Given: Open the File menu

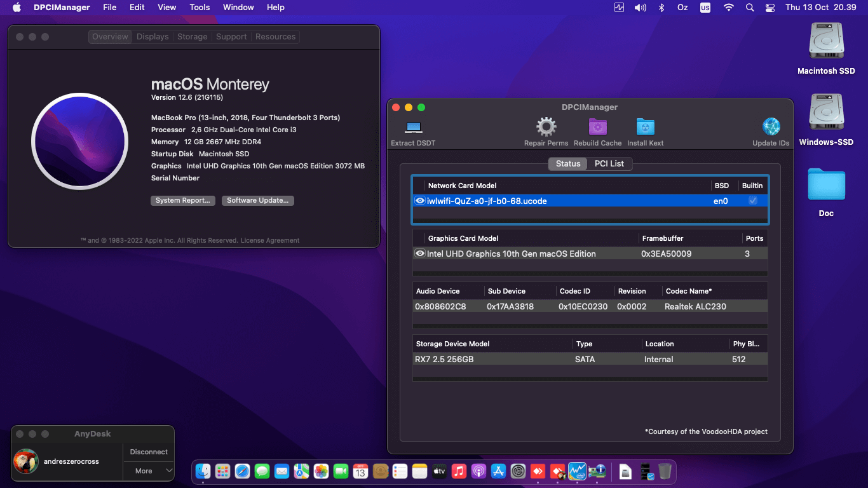Looking at the screenshot, I should click(110, 8).
